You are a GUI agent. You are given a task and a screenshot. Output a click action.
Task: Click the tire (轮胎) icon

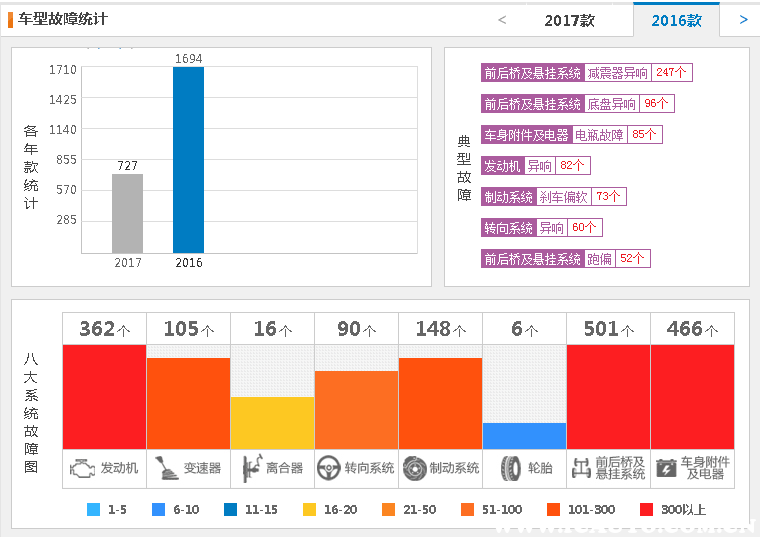511,468
